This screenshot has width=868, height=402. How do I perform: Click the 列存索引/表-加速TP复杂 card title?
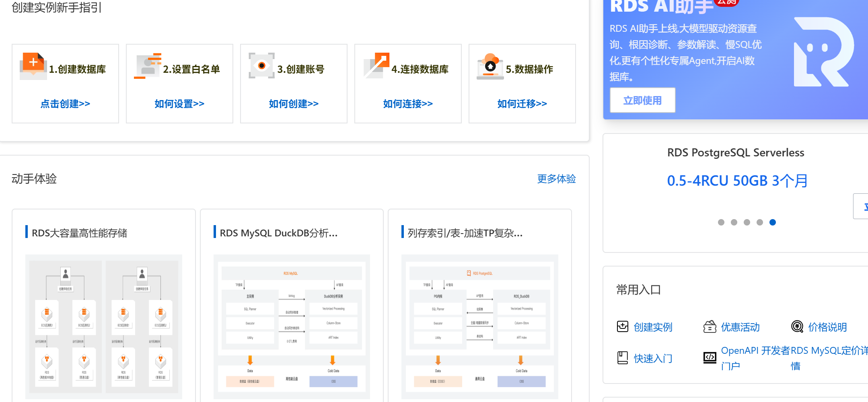465,233
